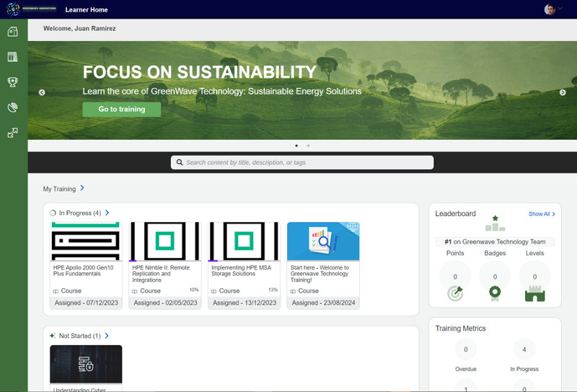The height and width of the screenshot is (392, 577).
Task: Open HPE Apollo 2000 Gen10 Plus course thumbnail
Action: pyautogui.click(x=86, y=241)
